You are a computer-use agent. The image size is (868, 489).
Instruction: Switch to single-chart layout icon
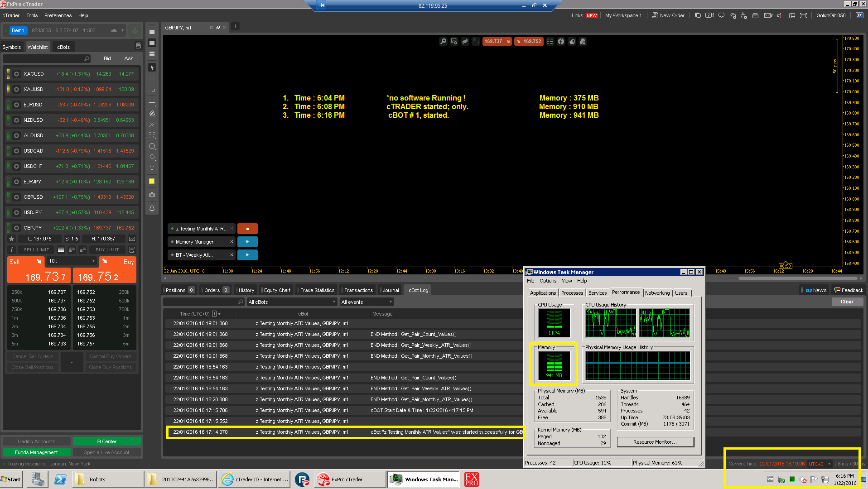pos(152,43)
